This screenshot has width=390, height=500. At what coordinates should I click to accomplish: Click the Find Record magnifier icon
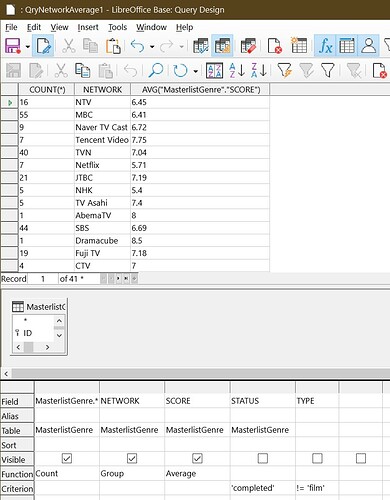point(156,70)
